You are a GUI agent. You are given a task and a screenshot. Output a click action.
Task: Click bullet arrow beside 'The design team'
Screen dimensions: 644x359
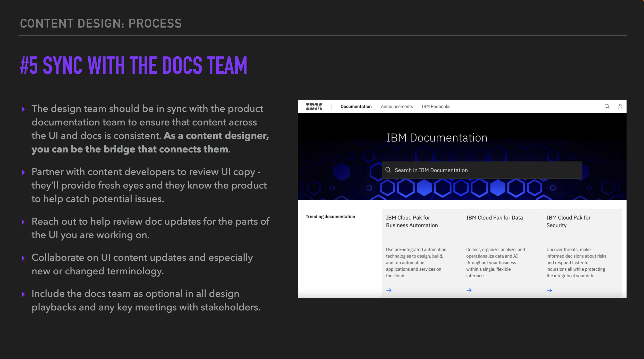(23, 109)
